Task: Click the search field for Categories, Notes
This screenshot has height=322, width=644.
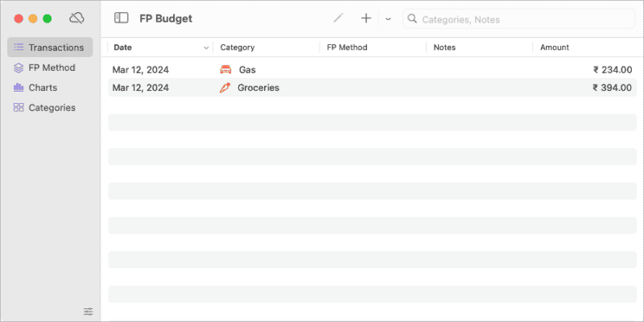Action: [x=483, y=19]
